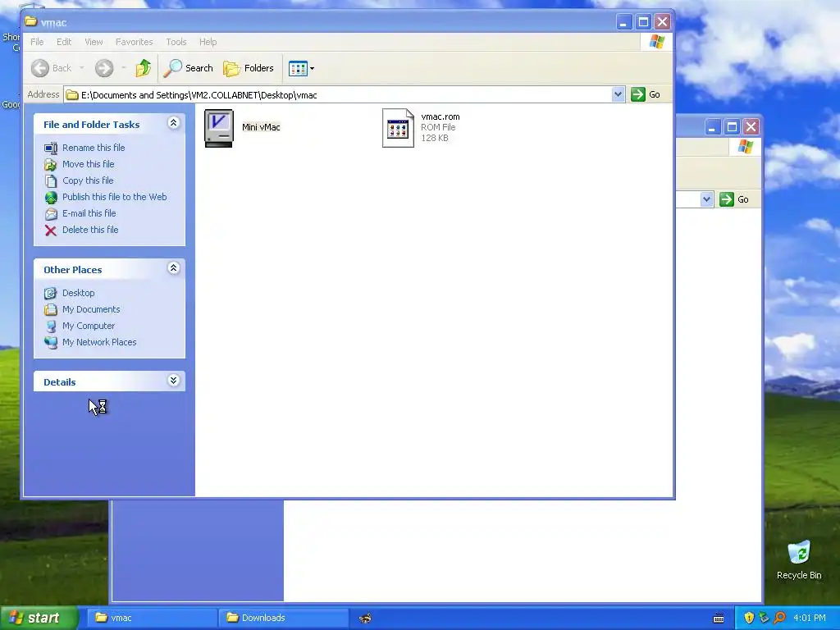Click Move this file
Viewport: 840px width, 630px height.
click(x=89, y=164)
